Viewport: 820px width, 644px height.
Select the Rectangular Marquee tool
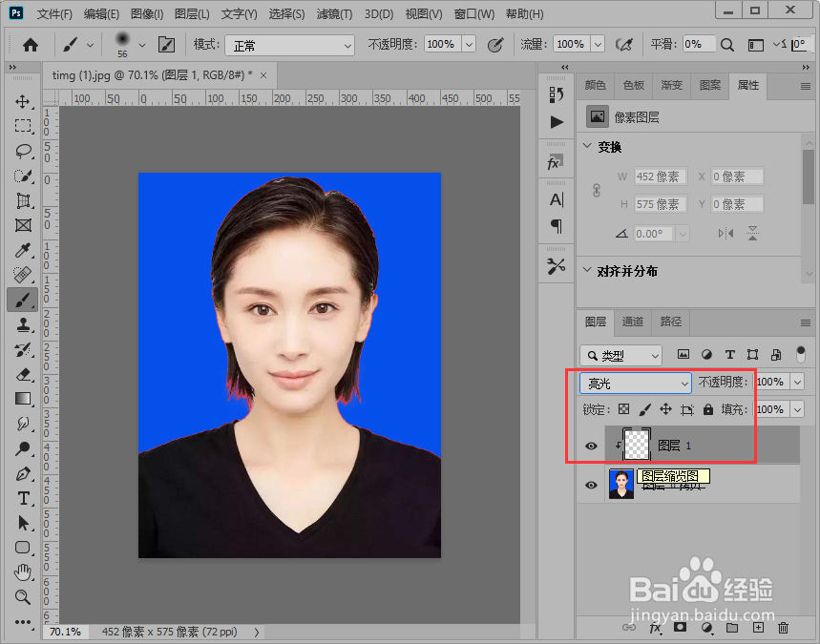pyautogui.click(x=23, y=126)
